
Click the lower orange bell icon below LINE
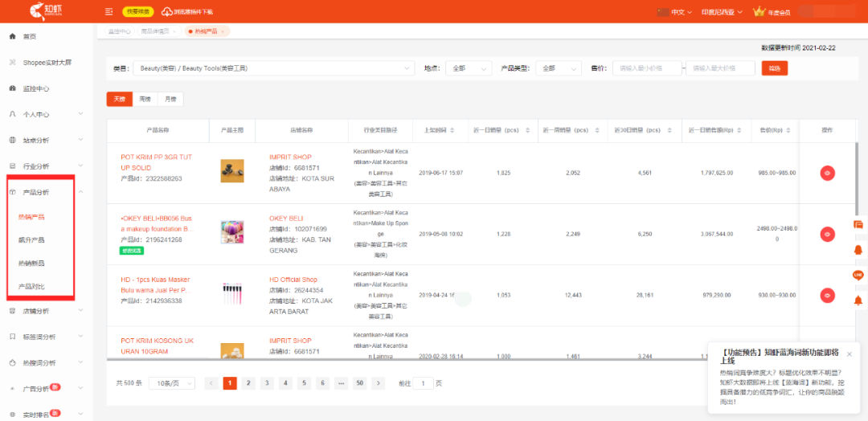coord(858,300)
